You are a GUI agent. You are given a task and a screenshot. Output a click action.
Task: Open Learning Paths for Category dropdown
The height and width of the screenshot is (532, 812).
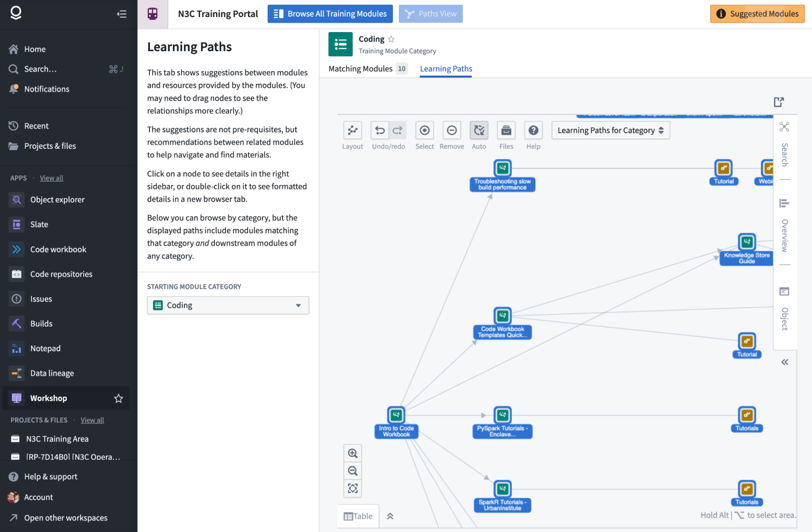click(x=610, y=130)
